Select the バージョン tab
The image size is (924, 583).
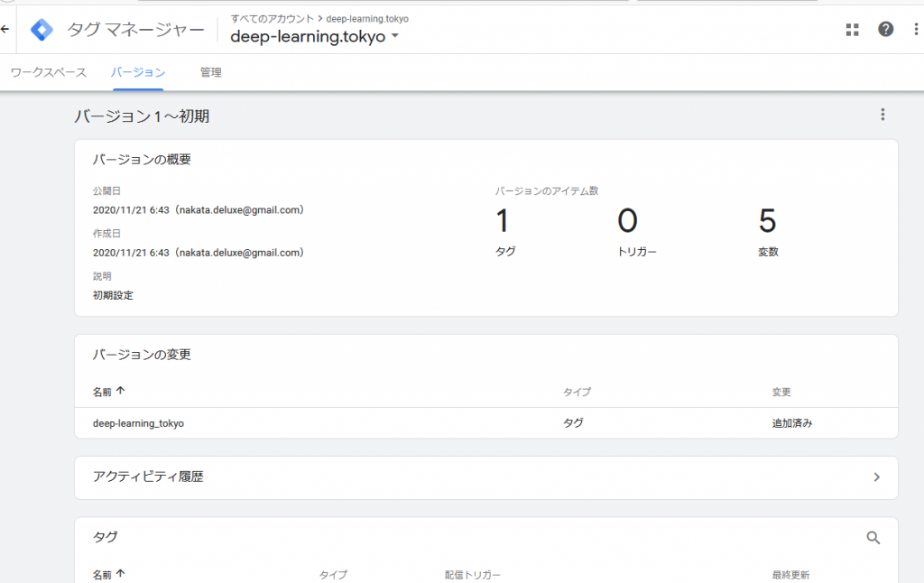[x=138, y=72]
